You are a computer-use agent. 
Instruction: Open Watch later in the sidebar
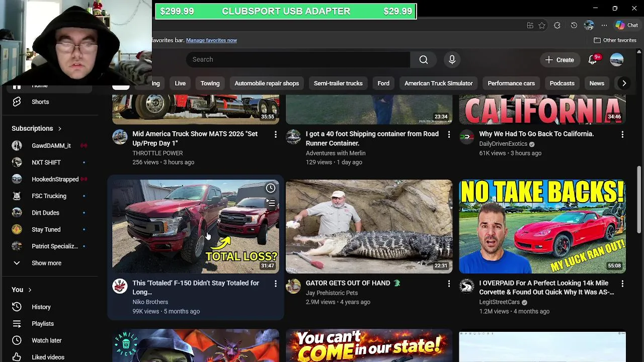coord(49,340)
